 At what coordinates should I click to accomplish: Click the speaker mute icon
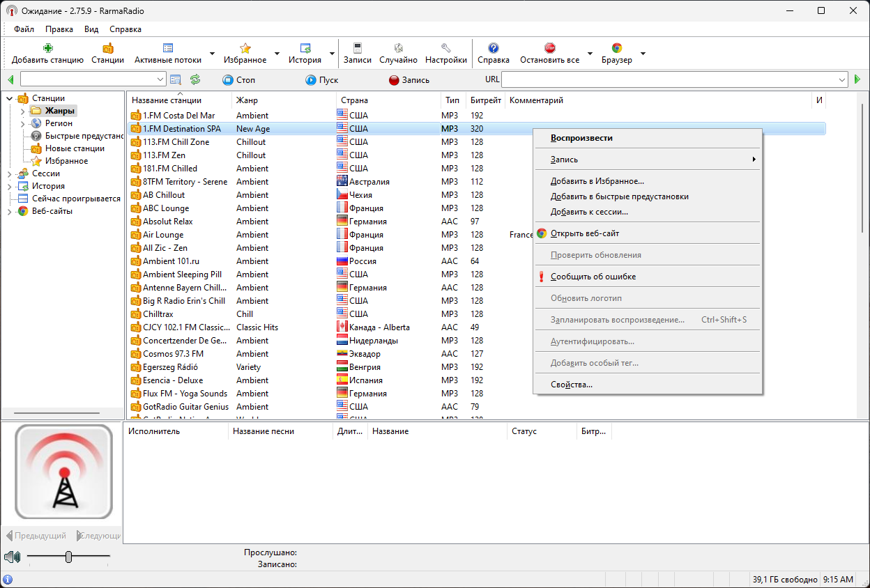(12, 557)
